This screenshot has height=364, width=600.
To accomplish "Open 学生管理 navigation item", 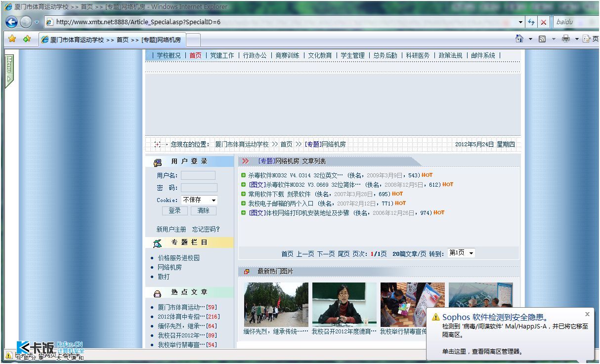I will 352,55.
